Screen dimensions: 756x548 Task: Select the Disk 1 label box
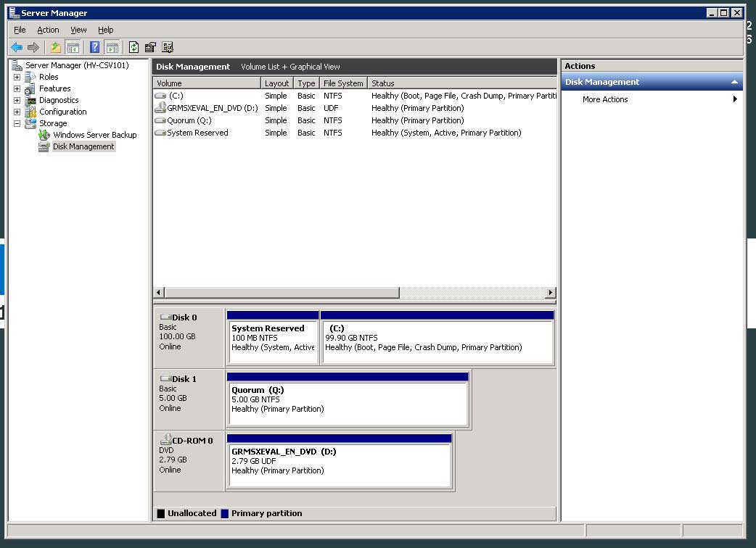189,399
